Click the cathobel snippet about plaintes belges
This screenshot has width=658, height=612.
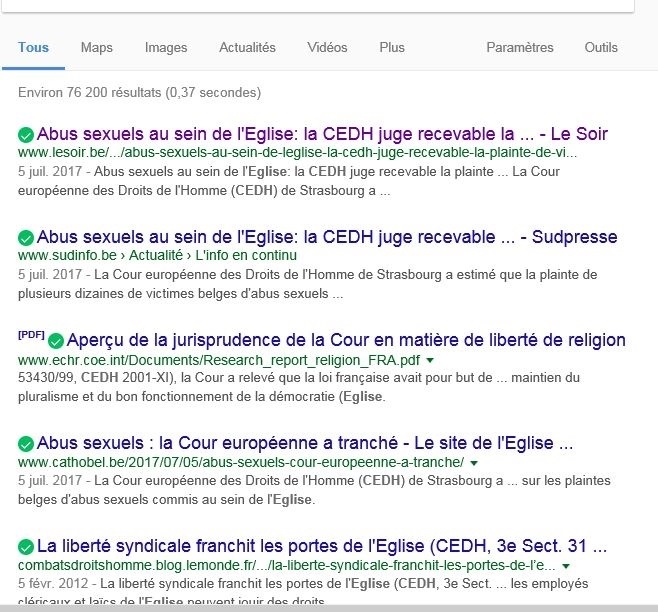click(314, 490)
